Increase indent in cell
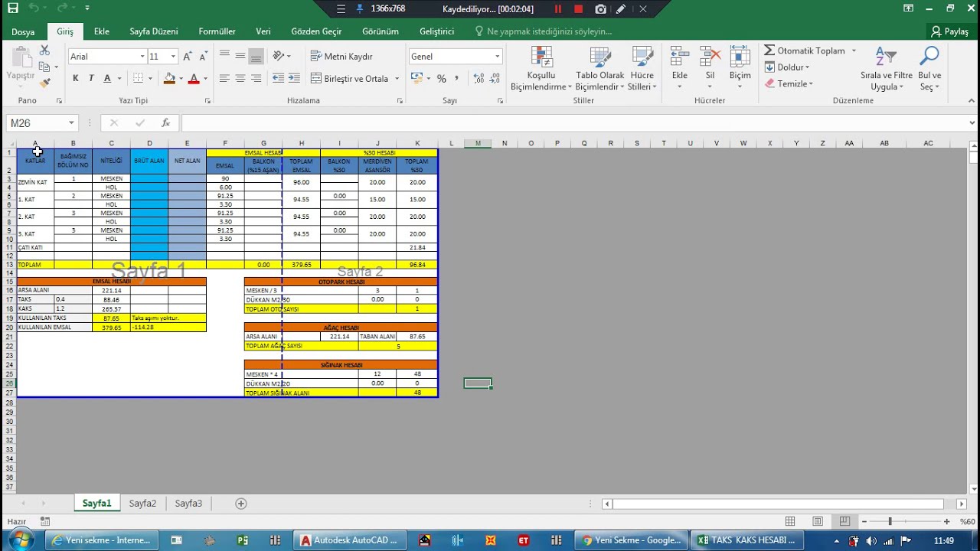The height and width of the screenshot is (551, 980). pyautogui.click(x=294, y=78)
